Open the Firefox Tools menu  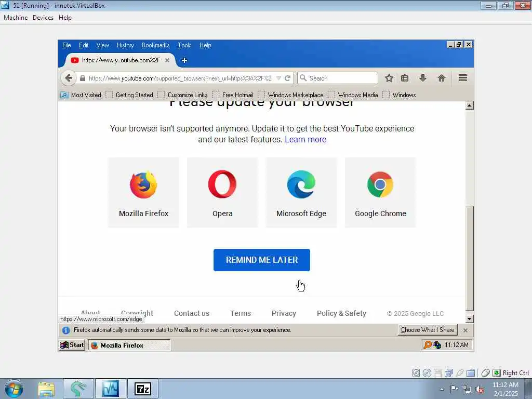(184, 45)
